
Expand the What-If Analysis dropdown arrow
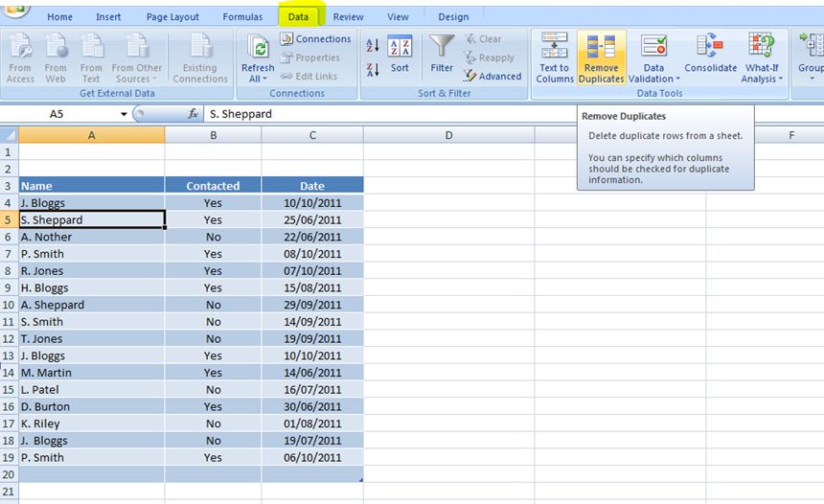coord(780,80)
